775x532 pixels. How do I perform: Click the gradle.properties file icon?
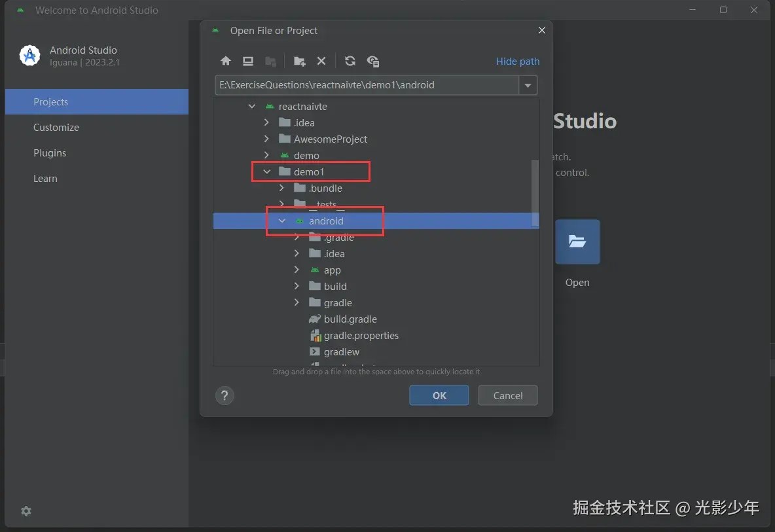[x=314, y=336]
